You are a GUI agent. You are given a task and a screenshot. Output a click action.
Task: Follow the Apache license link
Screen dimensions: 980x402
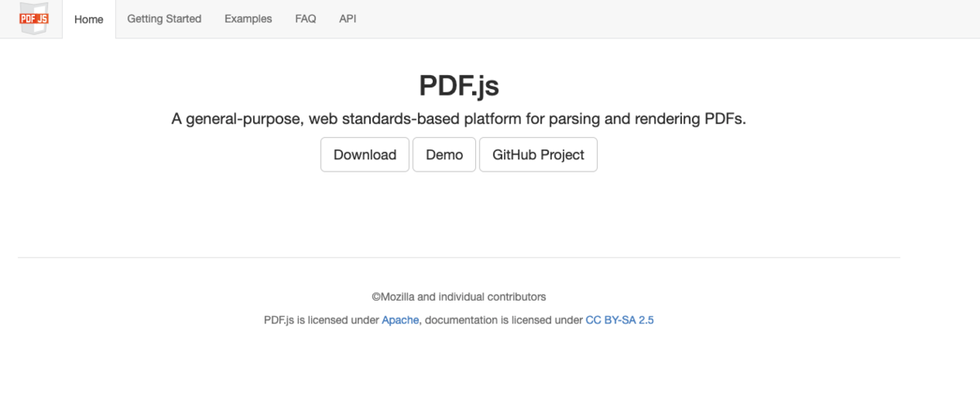pos(400,320)
